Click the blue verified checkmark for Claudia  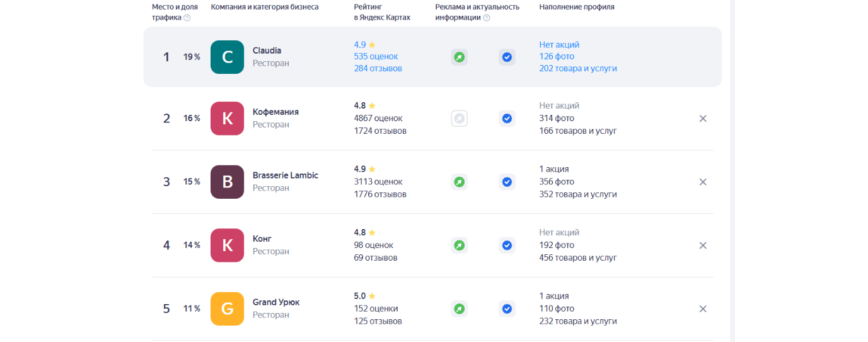[507, 57]
